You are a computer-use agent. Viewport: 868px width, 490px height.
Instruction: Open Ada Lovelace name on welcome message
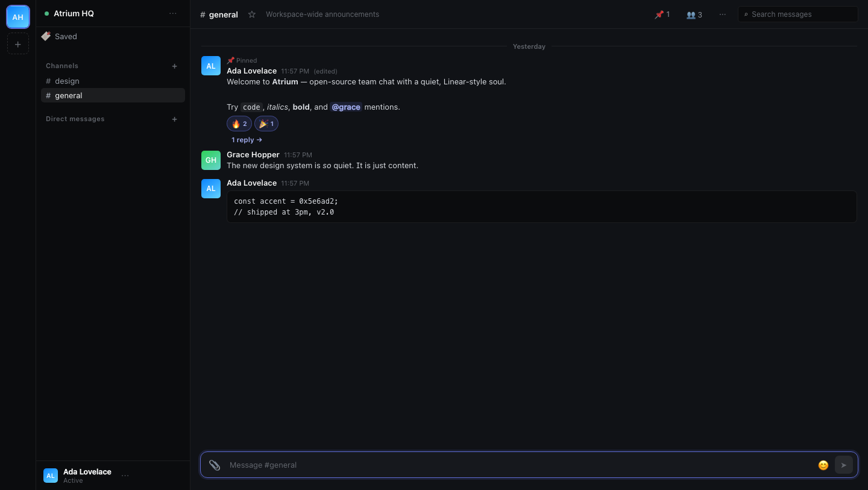coord(252,71)
